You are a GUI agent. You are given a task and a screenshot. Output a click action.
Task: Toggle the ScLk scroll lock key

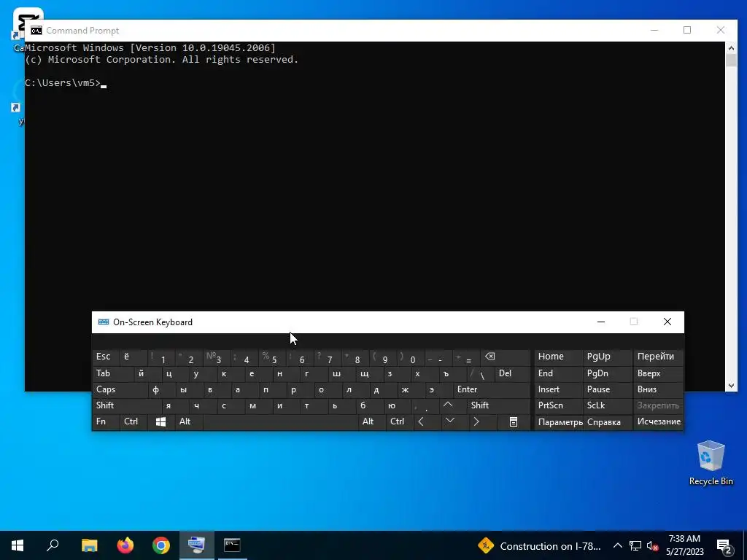tap(608, 405)
